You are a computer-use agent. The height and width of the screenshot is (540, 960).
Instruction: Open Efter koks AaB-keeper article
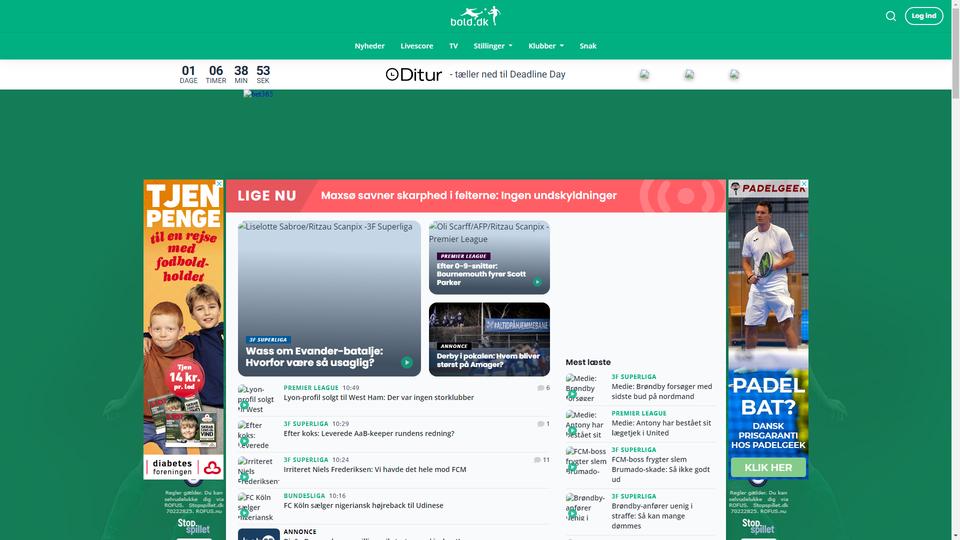click(369, 433)
